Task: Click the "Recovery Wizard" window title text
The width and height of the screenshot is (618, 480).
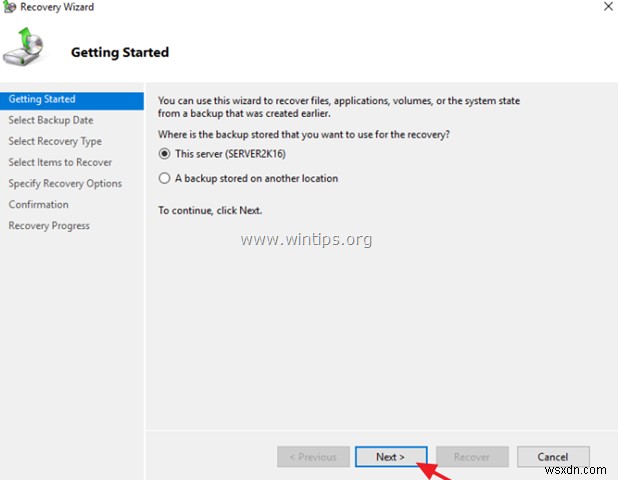Action: point(57,7)
